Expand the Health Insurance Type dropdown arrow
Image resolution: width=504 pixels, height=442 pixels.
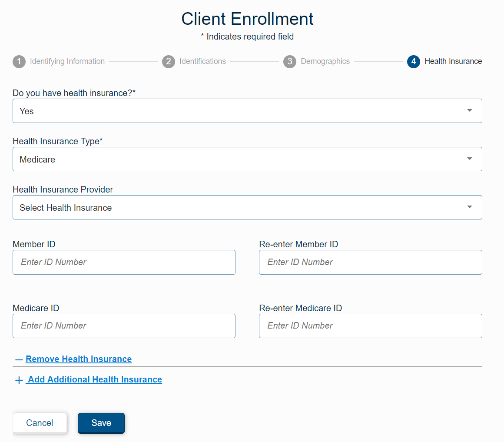click(x=470, y=159)
